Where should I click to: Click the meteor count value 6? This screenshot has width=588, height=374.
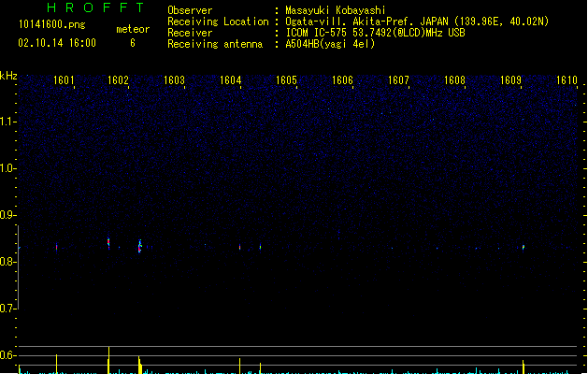tap(133, 43)
